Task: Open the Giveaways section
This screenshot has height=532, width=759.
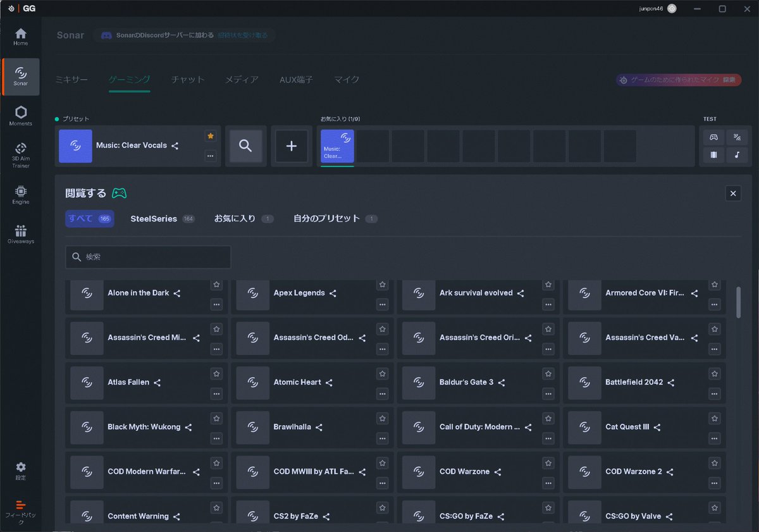Action: click(21, 234)
